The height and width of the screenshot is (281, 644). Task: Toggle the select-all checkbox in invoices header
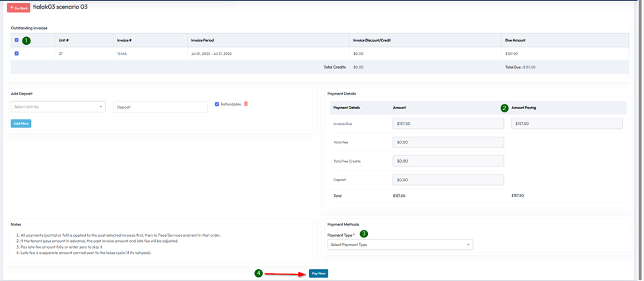pyautogui.click(x=17, y=40)
